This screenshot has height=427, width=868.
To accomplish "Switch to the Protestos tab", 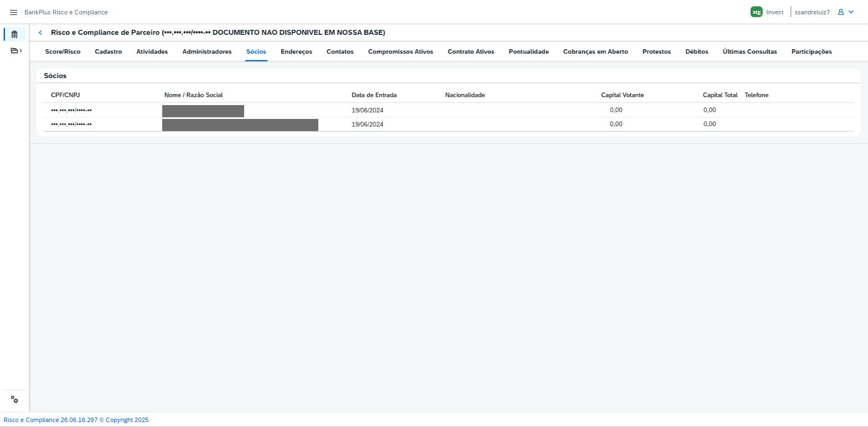I will pyautogui.click(x=657, y=51).
